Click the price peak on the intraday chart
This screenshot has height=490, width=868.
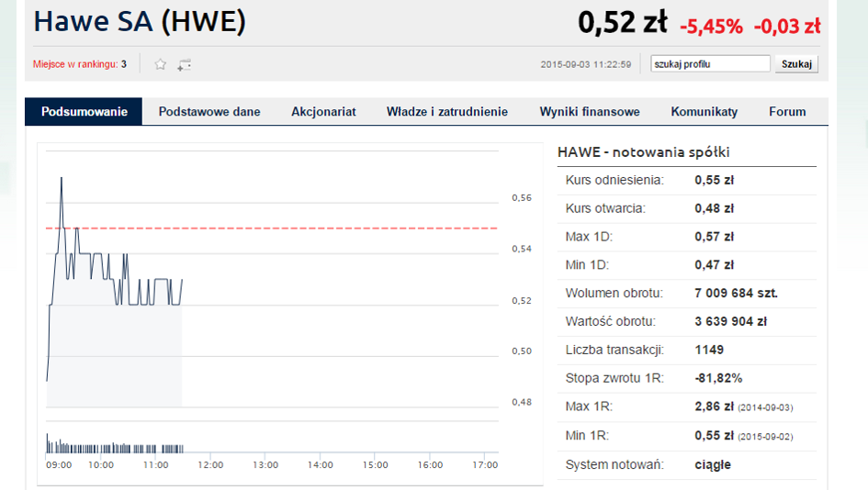(62, 178)
